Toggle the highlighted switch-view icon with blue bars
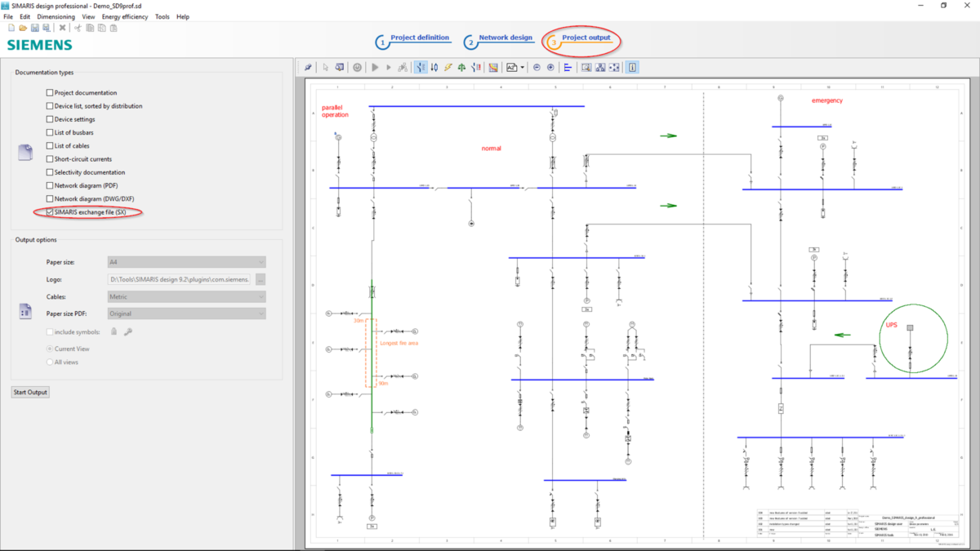Viewport: 980px width, 551px height. [421, 67]
